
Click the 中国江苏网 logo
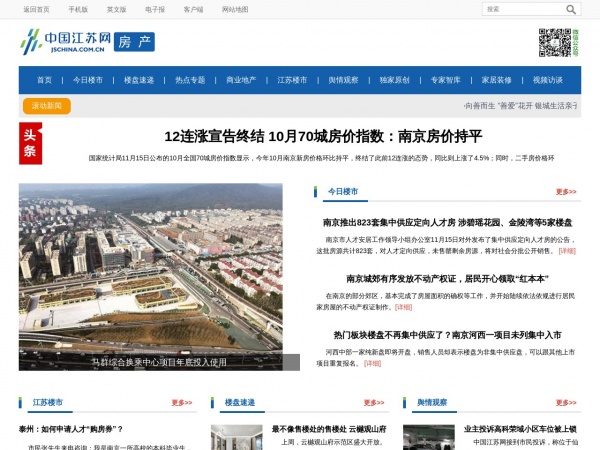(x=65, y=42)
